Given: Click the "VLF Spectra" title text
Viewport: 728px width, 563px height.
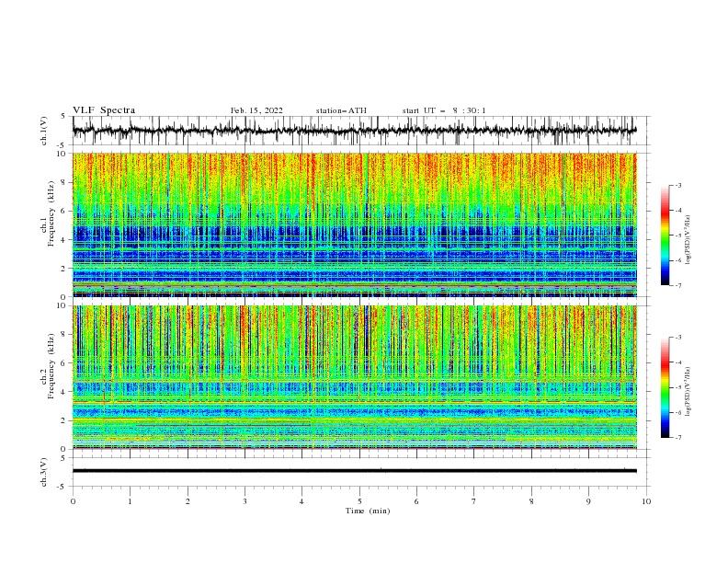Looking at the screenshot, I should pos(104,110).
